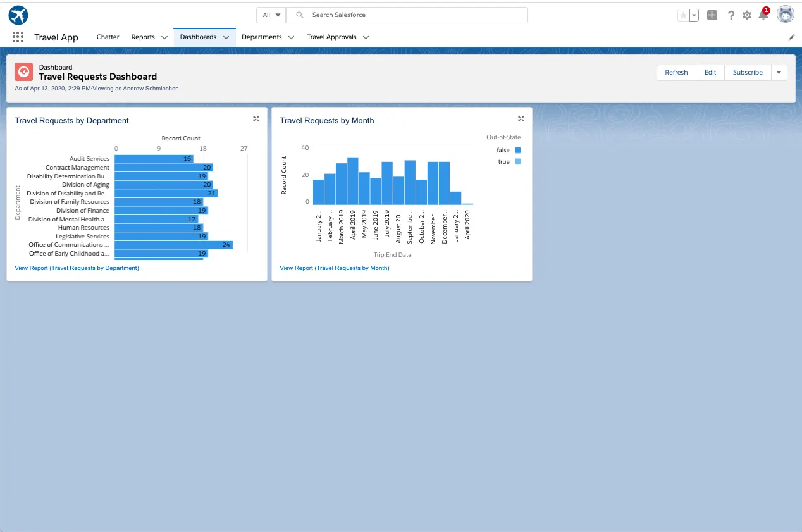Expand the Travel Requests by Department chart
This screenshot has height=532, width=802.
pyautogui.click(x=256, y=119)
